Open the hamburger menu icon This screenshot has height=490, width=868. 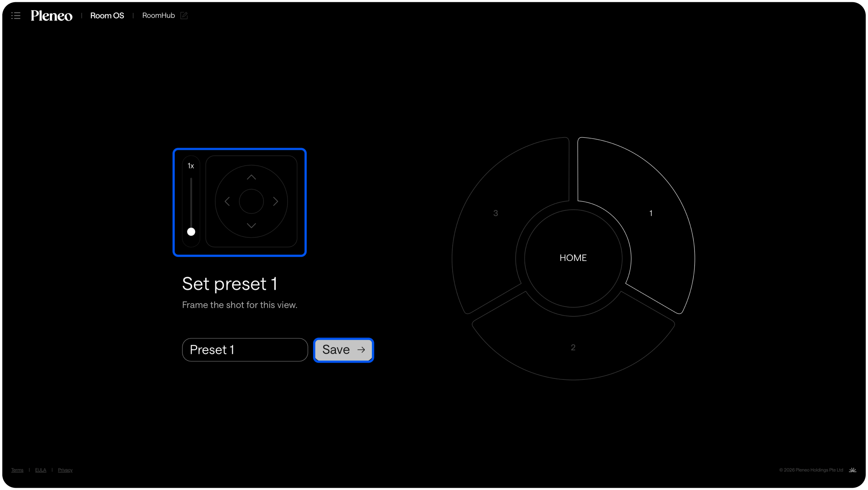[16, 16]
